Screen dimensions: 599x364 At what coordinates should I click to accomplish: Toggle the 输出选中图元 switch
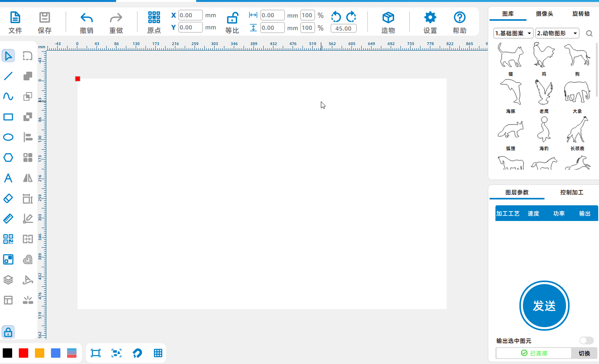(x=586, y=340)
